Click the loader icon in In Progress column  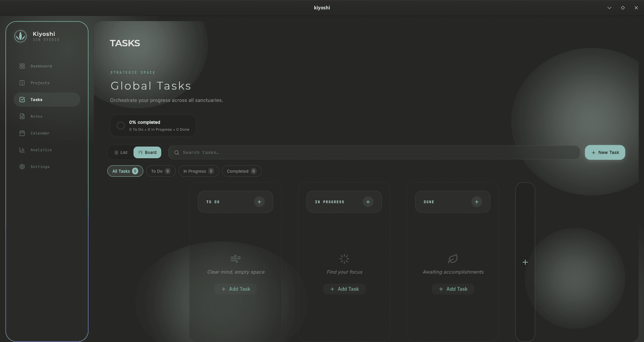344,259
